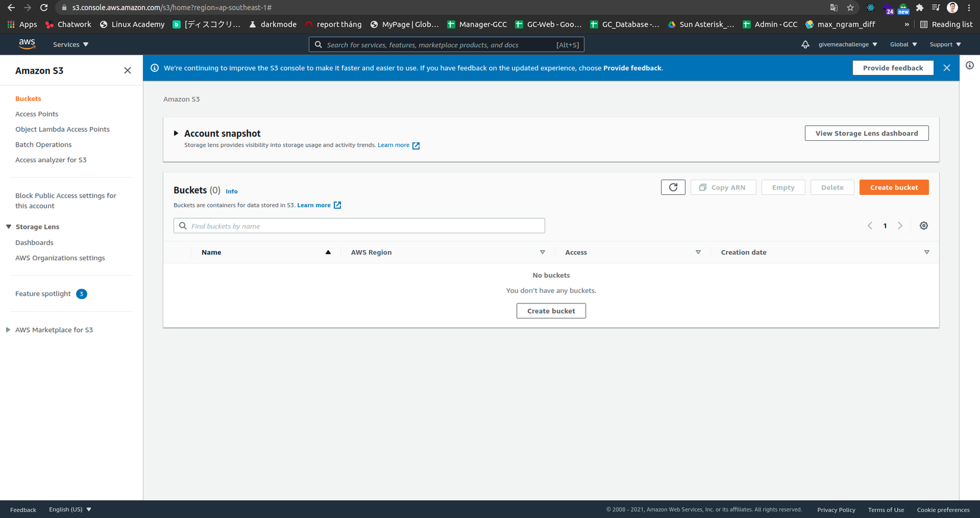Open the Apps bookmark shortcut
The width and height of the screenshot is (980, 518).
pyautogui.click(x=22, y=24)
